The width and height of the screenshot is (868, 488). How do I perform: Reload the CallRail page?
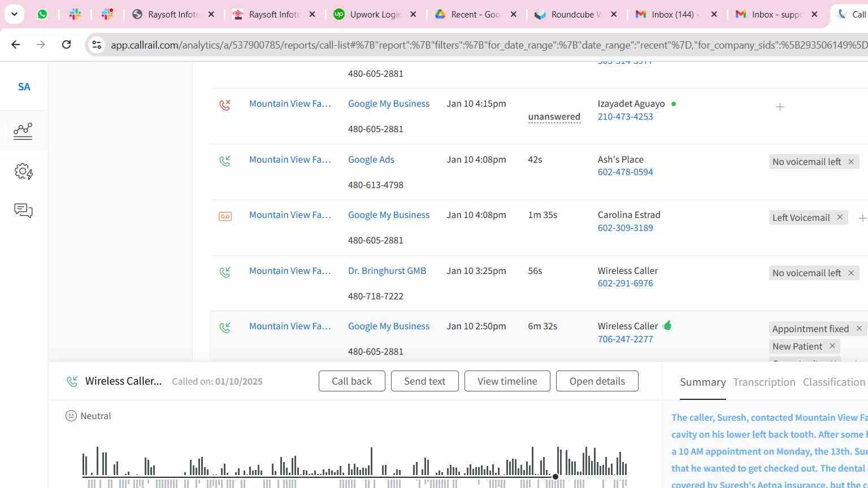click(66, 44)
